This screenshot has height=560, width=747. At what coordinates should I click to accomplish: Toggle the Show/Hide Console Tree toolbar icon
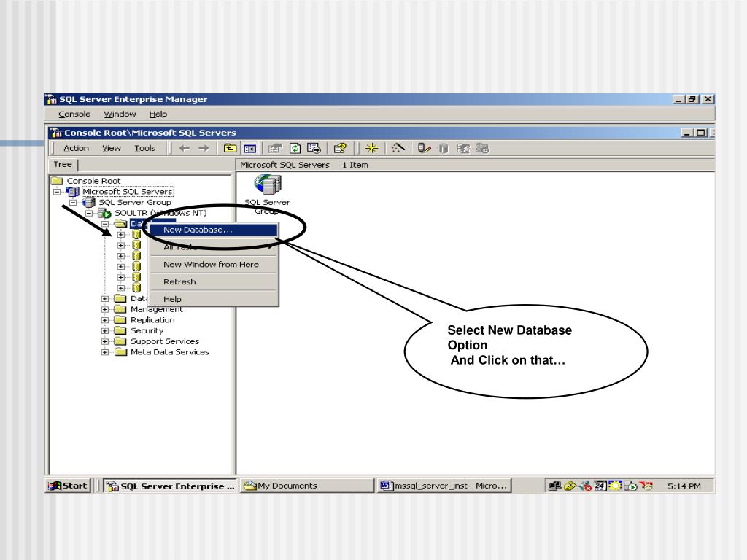249,149
